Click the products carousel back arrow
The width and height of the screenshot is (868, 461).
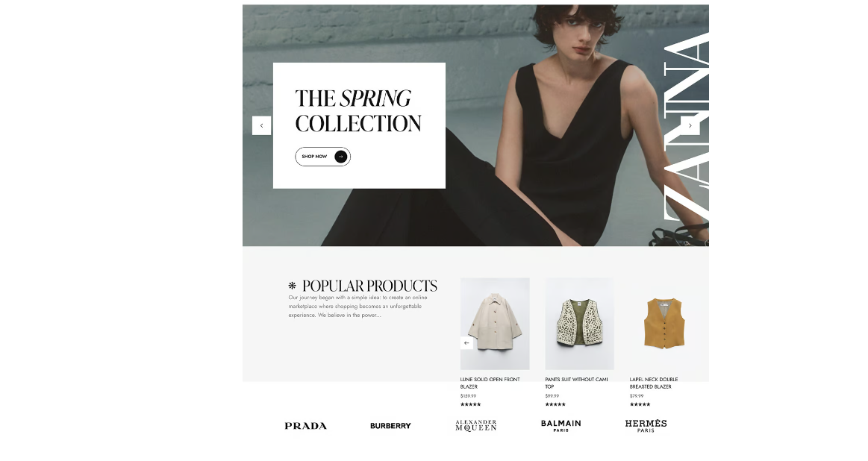(x=466, y=343)
